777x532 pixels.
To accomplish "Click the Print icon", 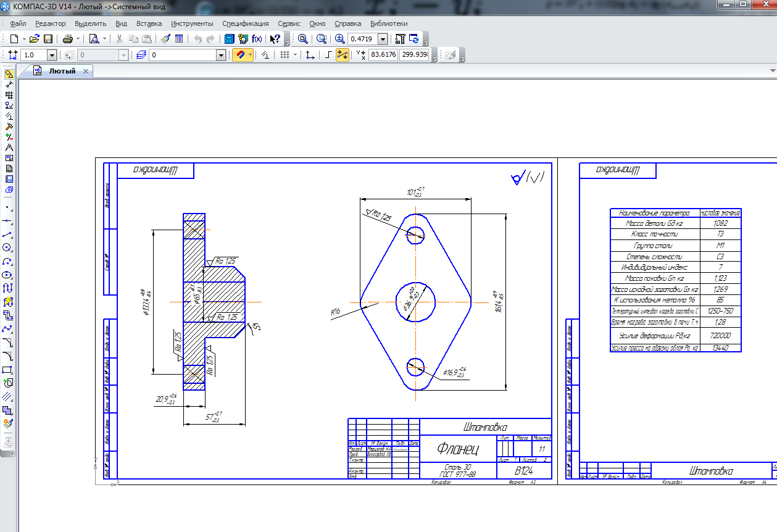I will pyautogui.click(x=67, y=39).
